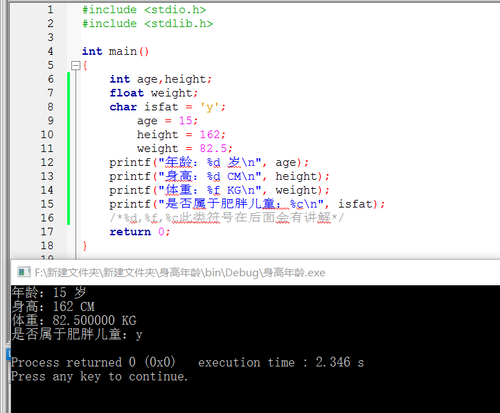Click the 'int main()' declaration

(115, 51)
